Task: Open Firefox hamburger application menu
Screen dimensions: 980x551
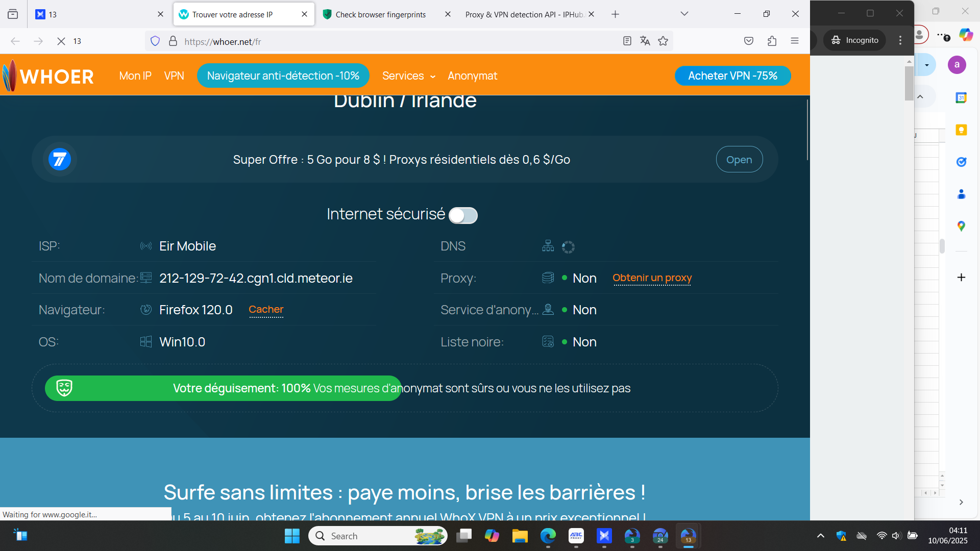Action: pos(795,41)
